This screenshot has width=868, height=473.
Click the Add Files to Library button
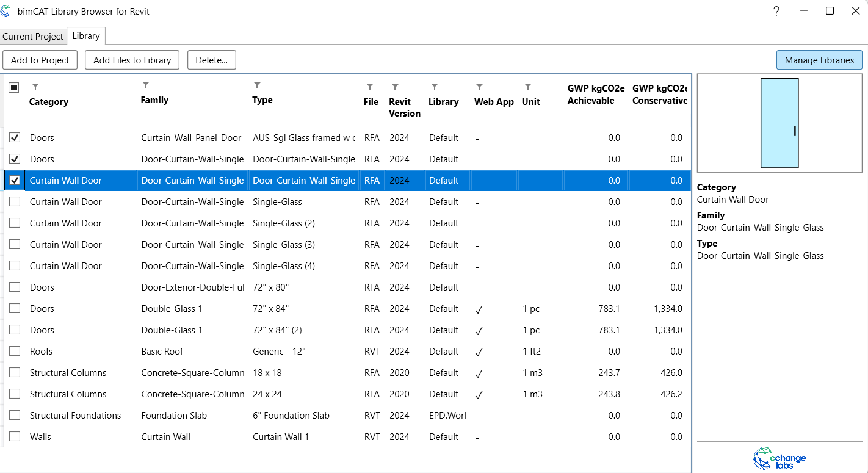132,60
